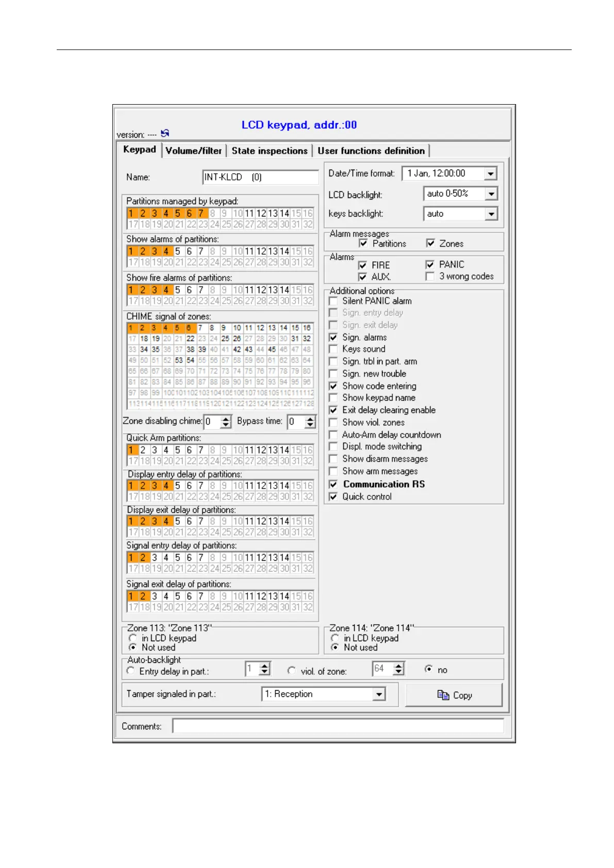
Task: Open the keys backlight dropdown
Action: tap(491, 213)
